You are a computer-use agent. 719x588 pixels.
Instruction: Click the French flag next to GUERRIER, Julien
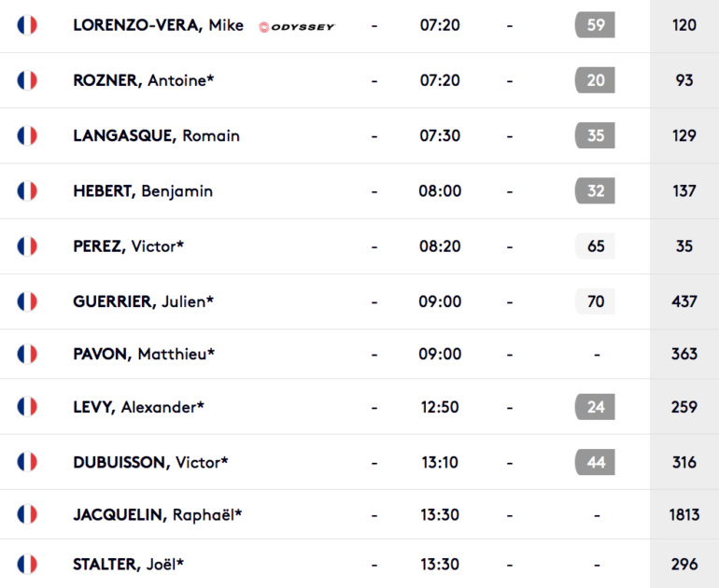point(27,301)
